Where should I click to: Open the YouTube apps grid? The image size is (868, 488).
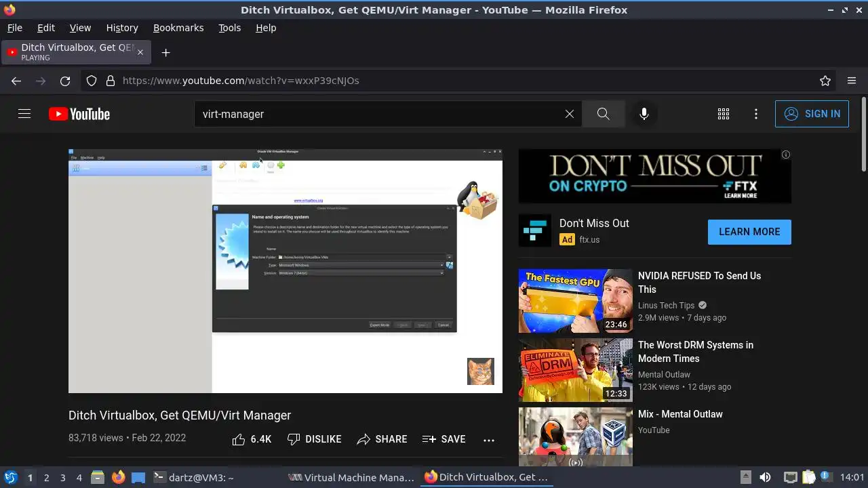[724, 114]
